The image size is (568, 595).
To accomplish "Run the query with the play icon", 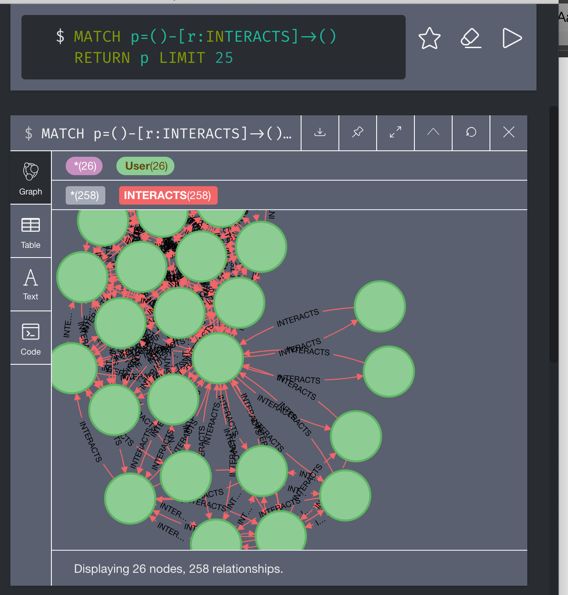I will (x=512, y=38).
